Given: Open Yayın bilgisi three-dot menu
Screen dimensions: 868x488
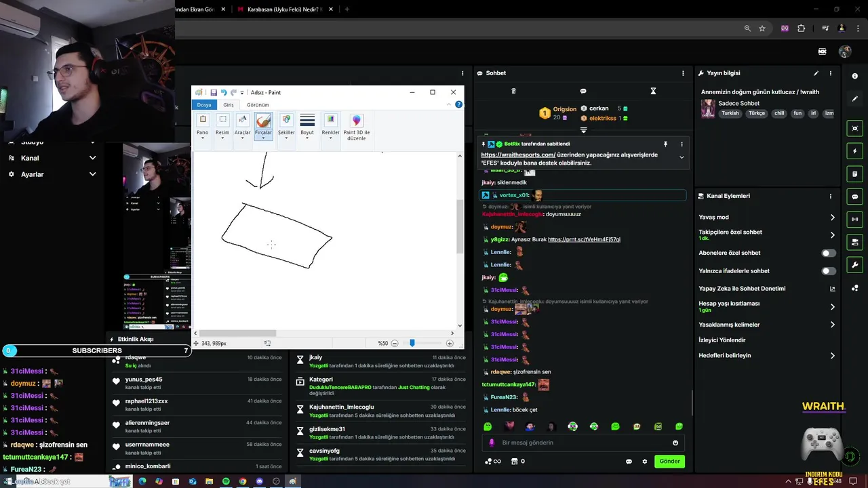Looking at the screenshot, I should pos(830,73).
